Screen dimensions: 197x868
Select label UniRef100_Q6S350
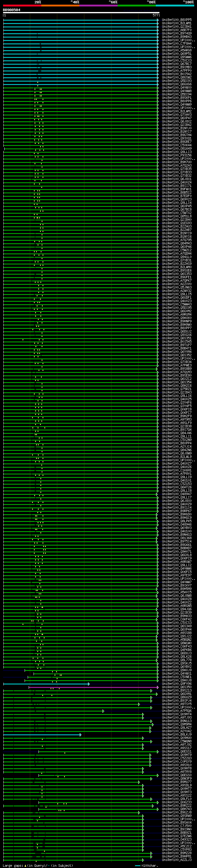pos(177,687)
